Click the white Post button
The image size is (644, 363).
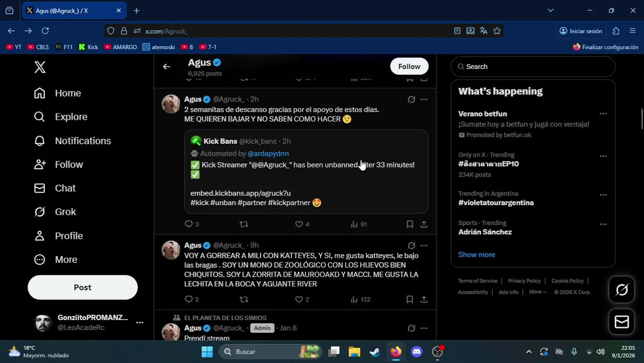point(83,287)
